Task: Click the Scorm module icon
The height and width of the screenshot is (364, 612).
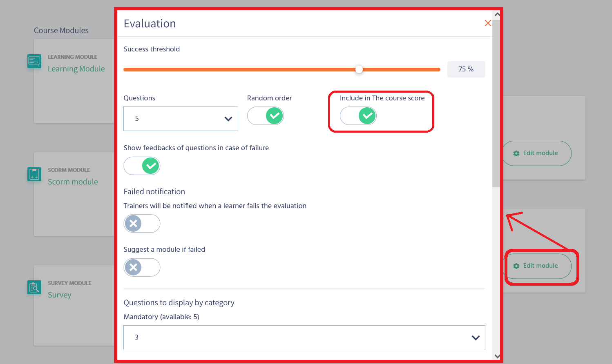Action: coord(34,174)
